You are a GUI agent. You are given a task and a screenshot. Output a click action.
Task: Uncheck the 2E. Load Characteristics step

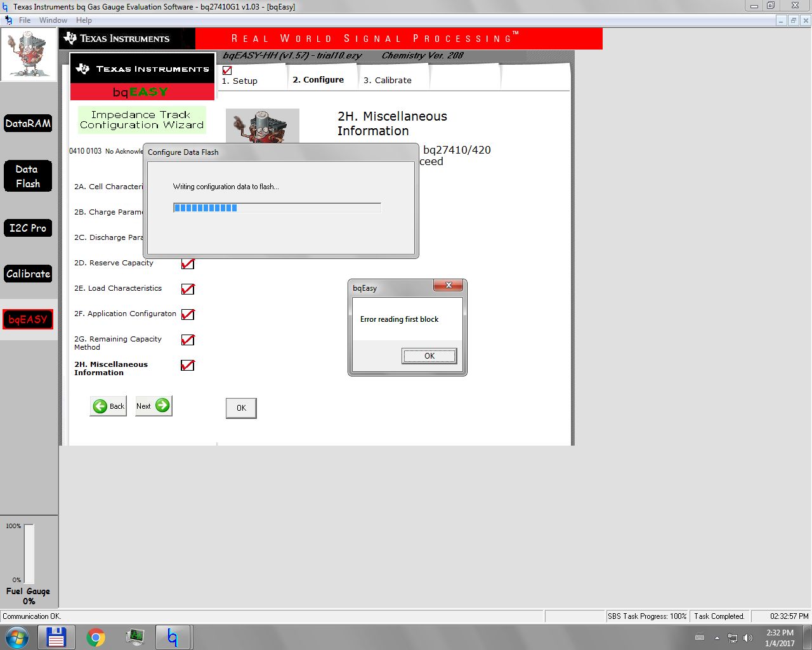point(187,289)
